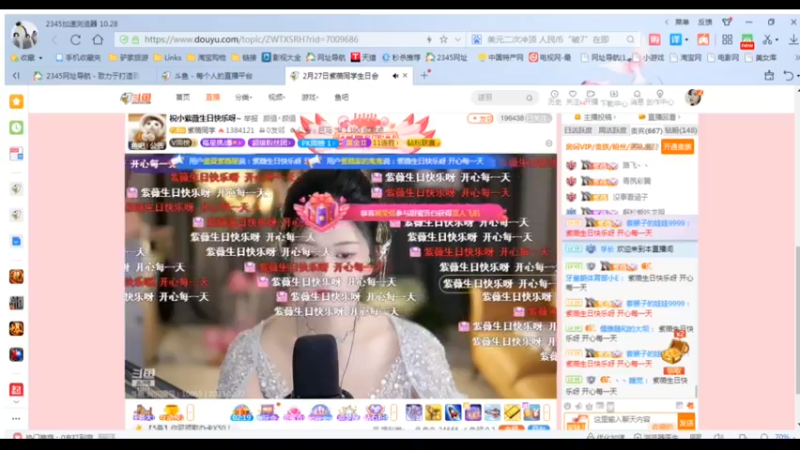Click the orange star icon in left sidebar
The width and height of the screenshot is (800, 450).
16,102
